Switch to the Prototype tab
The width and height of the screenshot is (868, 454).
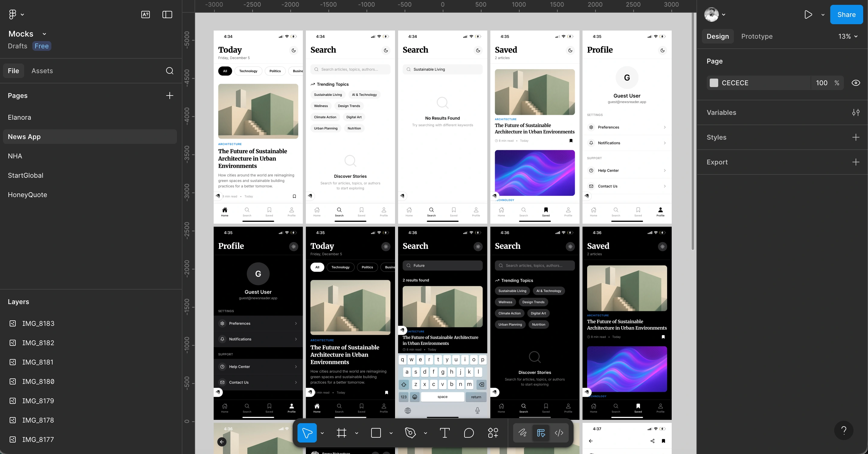pos(757,37)
